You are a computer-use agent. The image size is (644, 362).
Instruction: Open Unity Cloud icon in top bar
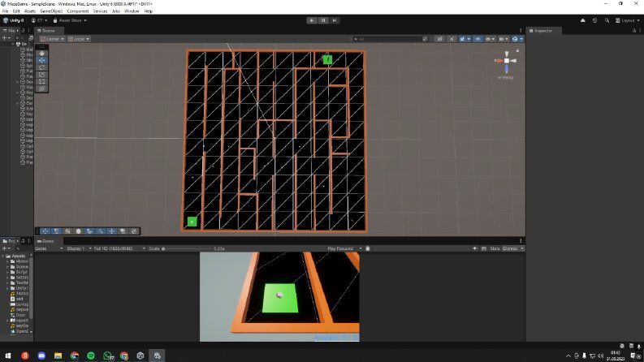pyautogui.click(x=583, y=20)
